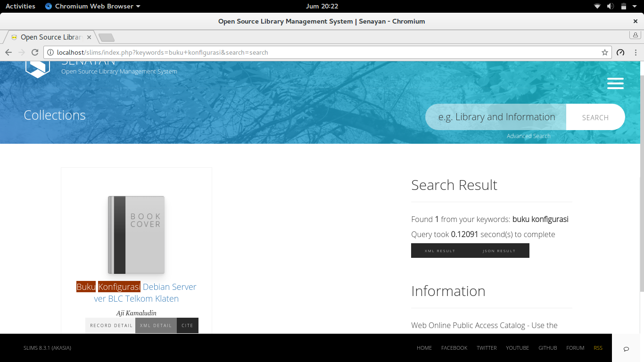644x362 pixels.
Task: Bookmark page with the star icon
Action: [x=605, y=52]
